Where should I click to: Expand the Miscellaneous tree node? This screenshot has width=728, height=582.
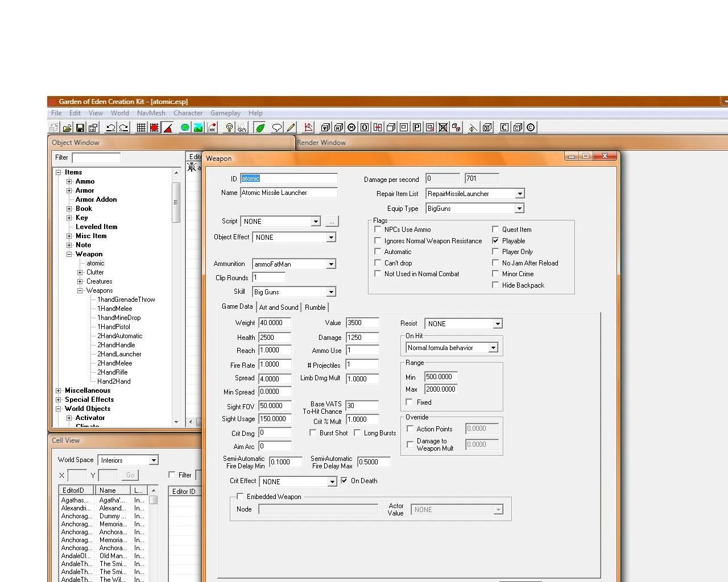[59, 390]
